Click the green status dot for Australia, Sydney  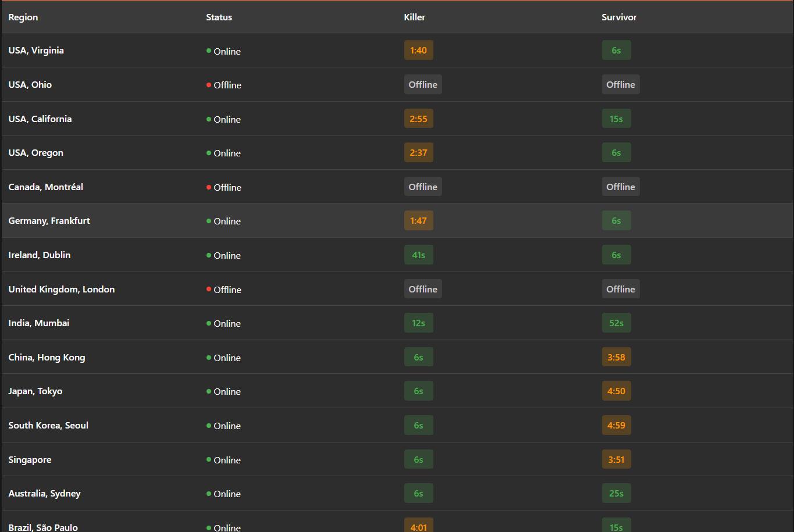coord(209,494)
